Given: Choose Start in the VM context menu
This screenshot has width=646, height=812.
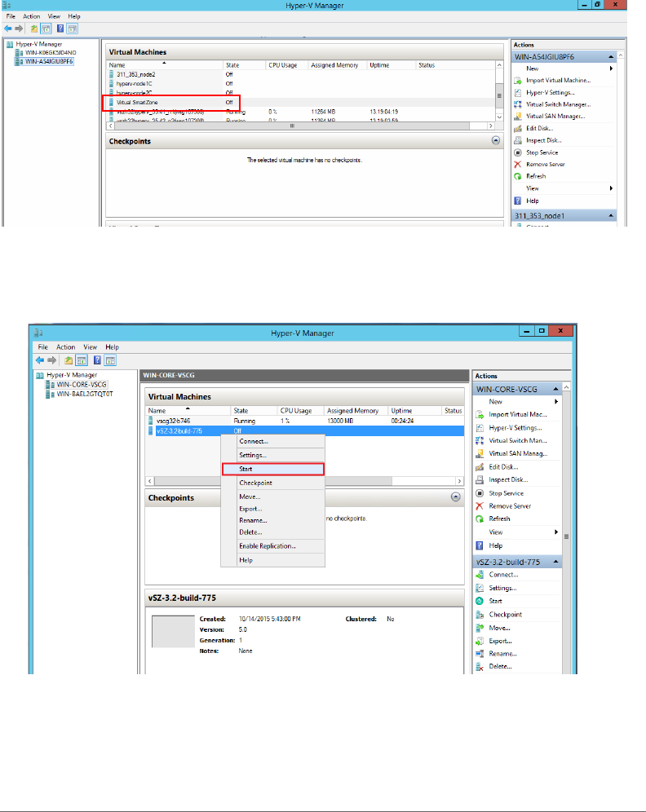Looking at the screenshot, I should [273, 469].
